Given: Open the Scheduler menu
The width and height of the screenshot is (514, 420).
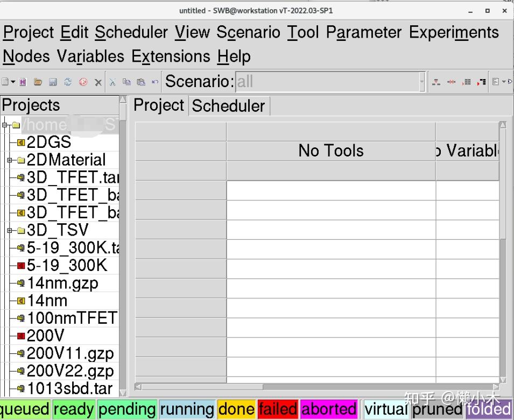Looking at the screenshot, I should click(131, 33).
